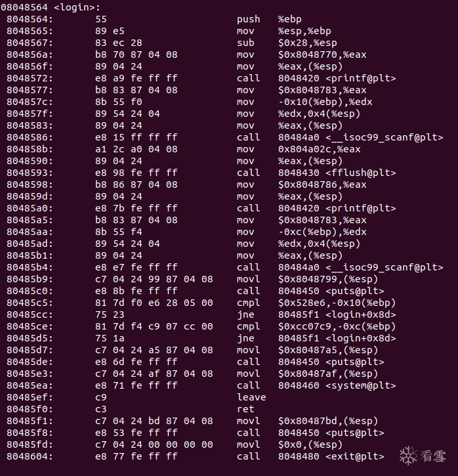Click the snowflake watermark logo
Viewport: 458px width, 476px height.
(x=409, y=455)
